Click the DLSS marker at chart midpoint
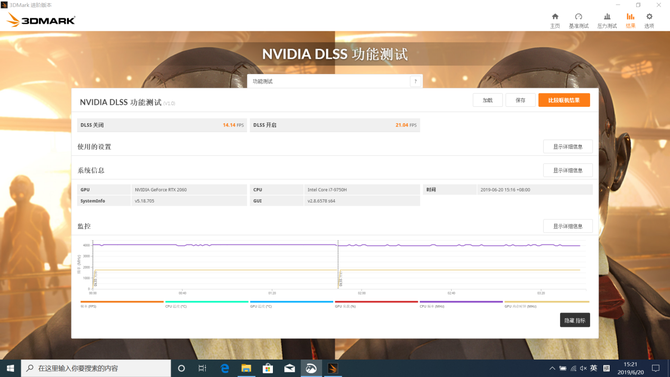 coord(340,279)
